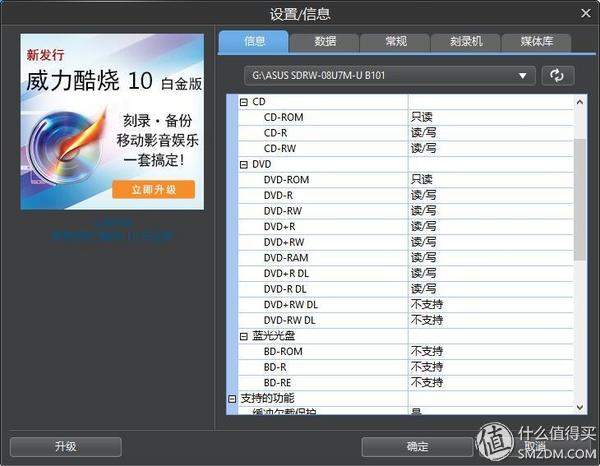The image size is (600, 466).
Task: Switch to the 常规 tab
Action: pos(395,42)
